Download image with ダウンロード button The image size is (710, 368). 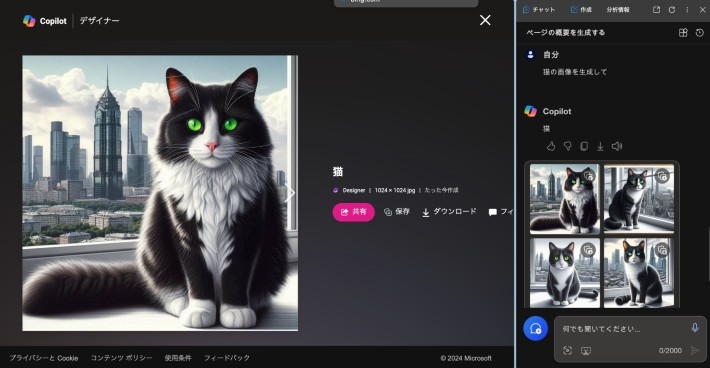tap(449, 212)
